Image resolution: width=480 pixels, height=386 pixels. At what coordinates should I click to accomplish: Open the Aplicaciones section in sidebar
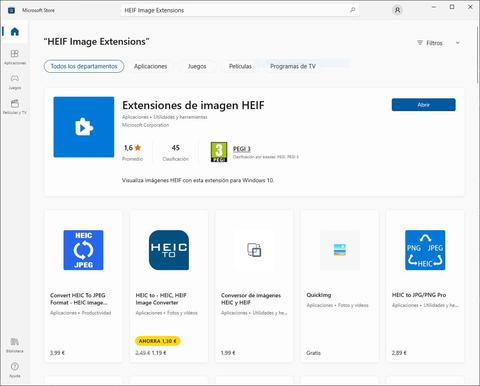click(15, 57)
